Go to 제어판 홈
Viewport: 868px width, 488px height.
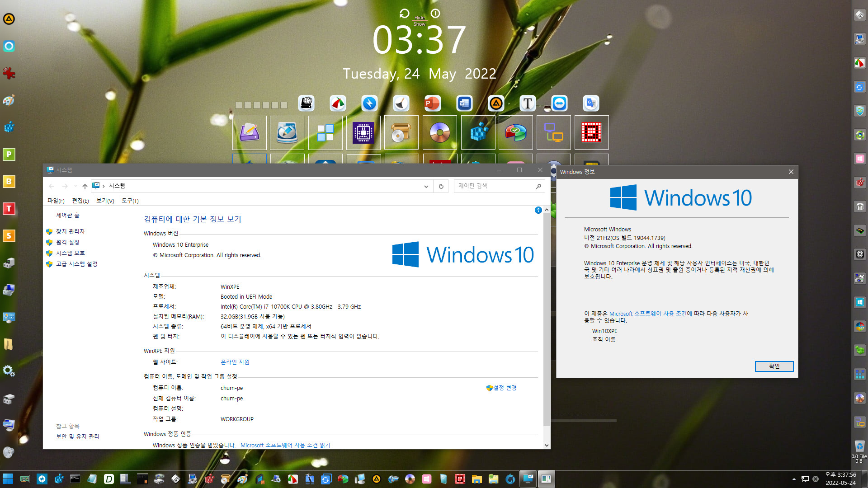(68, 215)
